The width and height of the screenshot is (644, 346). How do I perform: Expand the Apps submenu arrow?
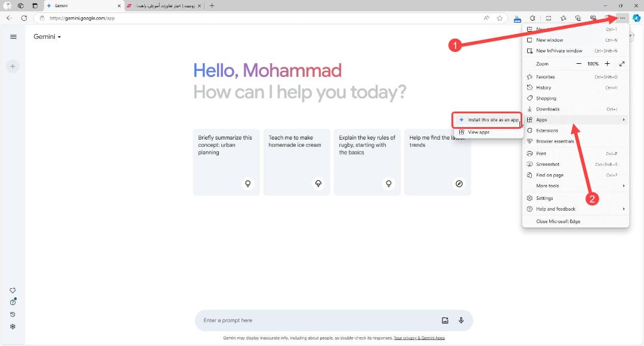[x=624, y=119]
